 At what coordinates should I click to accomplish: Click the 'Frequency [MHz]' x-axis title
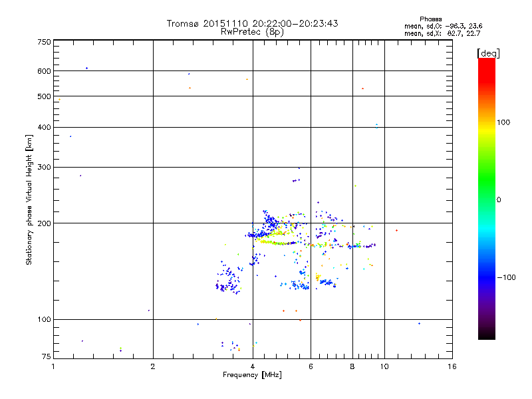(252, 375)
